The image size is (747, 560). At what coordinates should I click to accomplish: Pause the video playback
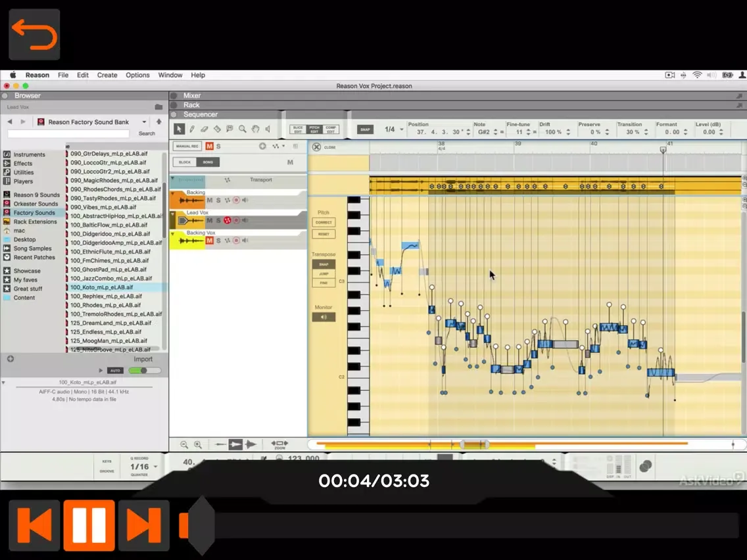89,525
